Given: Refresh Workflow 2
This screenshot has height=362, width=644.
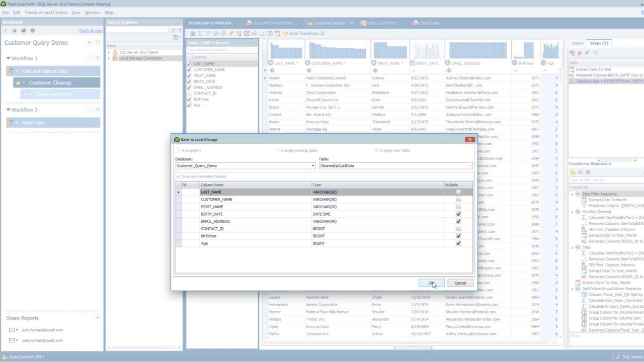Looking at the screenshot, I should click(98, 110).
